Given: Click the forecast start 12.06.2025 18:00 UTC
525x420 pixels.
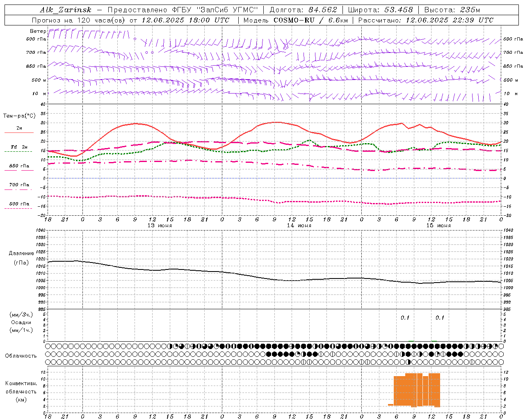Looking at the screenshot, I should point(185,20).
